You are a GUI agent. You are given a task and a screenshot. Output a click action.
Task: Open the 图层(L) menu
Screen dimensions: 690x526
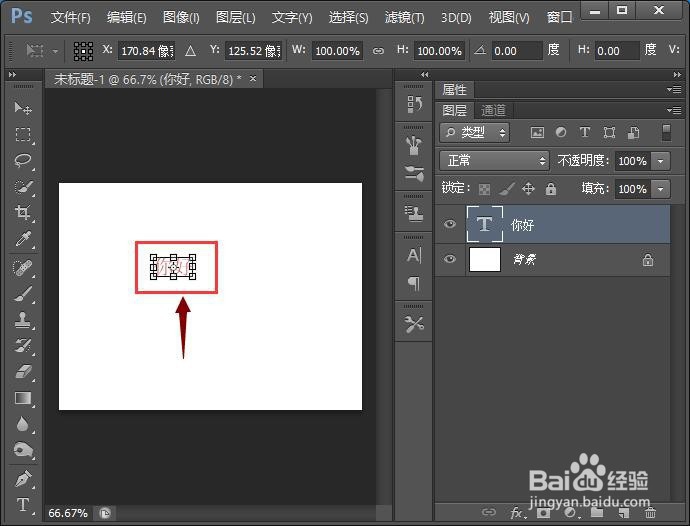[235, 18]
